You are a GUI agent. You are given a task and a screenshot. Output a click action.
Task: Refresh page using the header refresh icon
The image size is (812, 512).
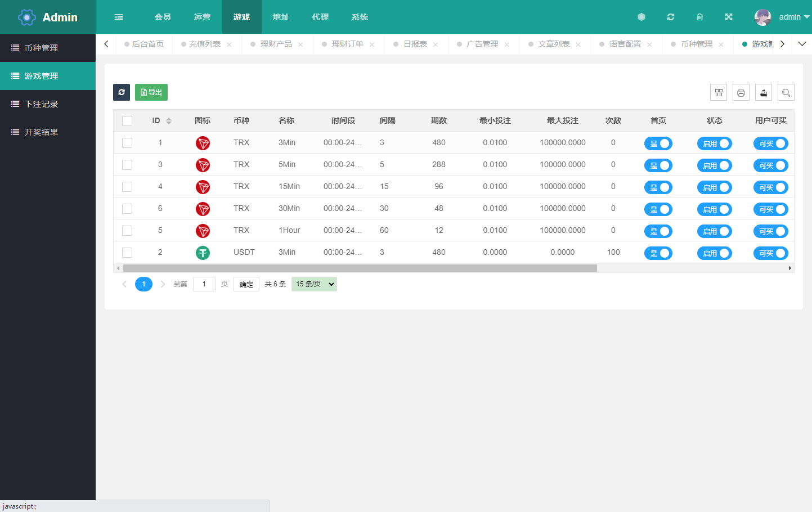(671, 17)
